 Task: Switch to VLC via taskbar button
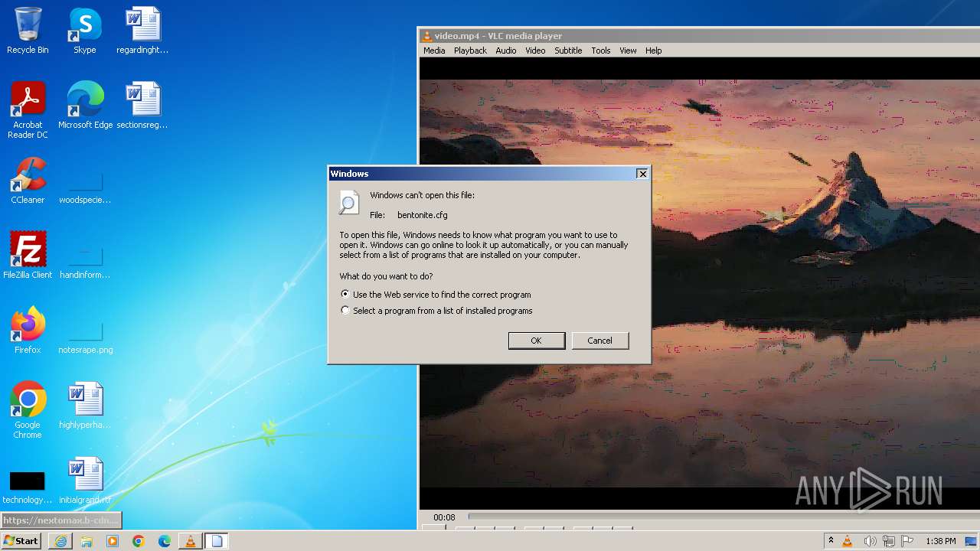pos(191,541)
